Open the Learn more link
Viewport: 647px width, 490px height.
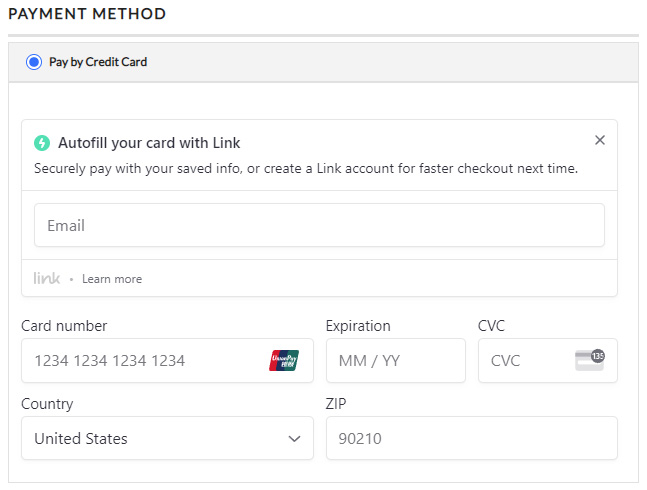pos(112,279)
